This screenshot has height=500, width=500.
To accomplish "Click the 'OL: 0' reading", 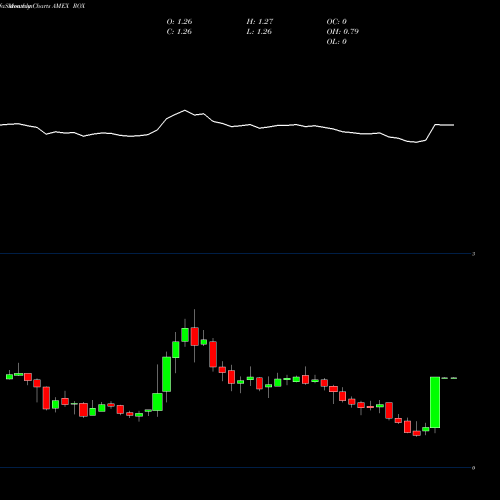I will pos(337,42).
